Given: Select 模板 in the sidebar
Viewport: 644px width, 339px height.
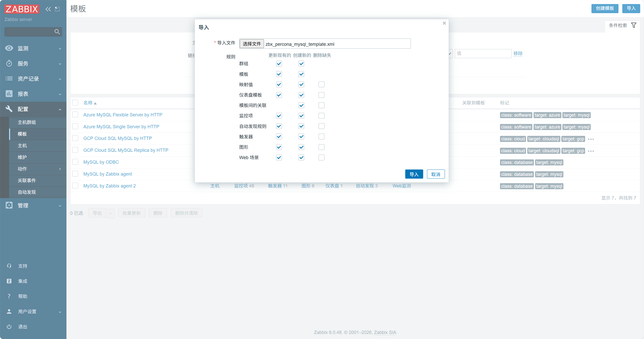Looking at the screenshot, I should [x=38, y=134].
